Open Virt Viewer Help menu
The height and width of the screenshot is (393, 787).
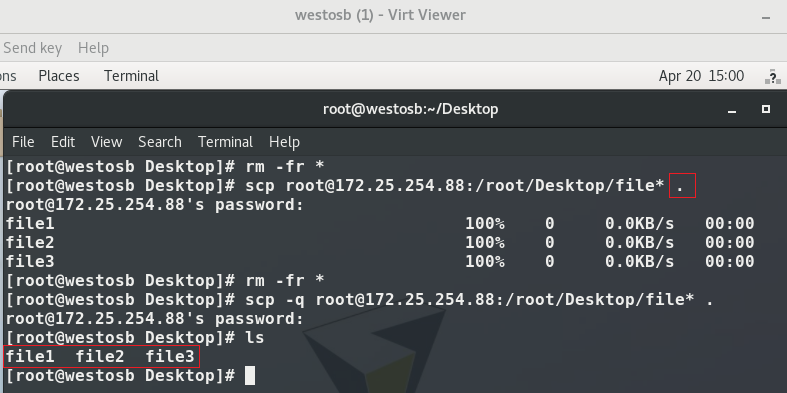[x=93, y=48]
